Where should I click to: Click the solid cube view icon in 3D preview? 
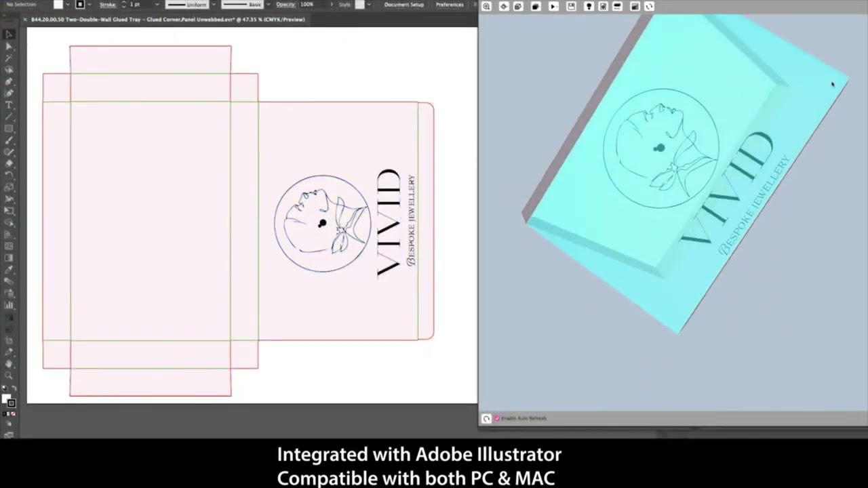[536, 6]
